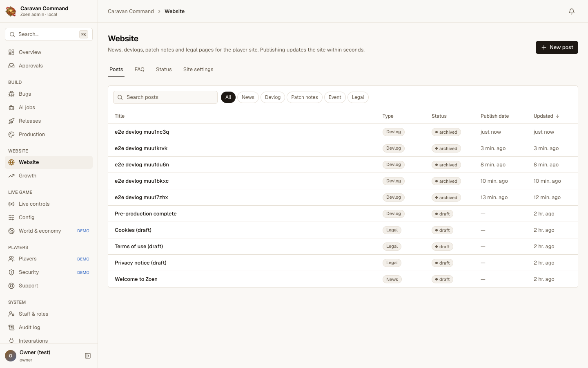588x368 pixels.
Task: Focus the Search posts field
Action: (x=165, y=97)
